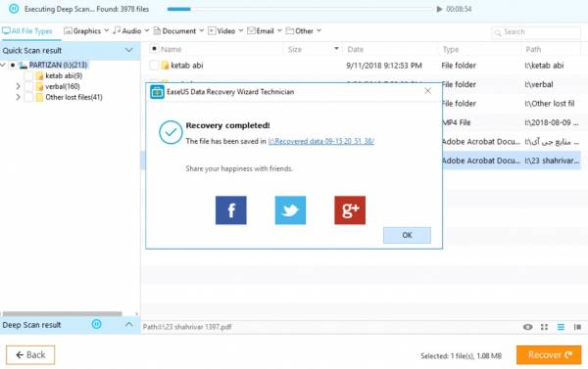Image resolution: width=588 pixels, height=369 pixels.
Task: Collapse the PARTIZAN drive tree node
Action: [3, 66]
